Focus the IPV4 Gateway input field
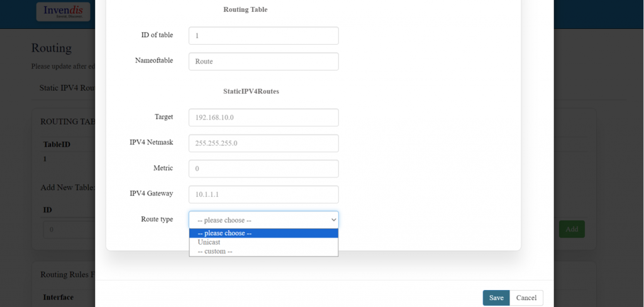Screen dimensions: 644x307 [x=264, y=194]
